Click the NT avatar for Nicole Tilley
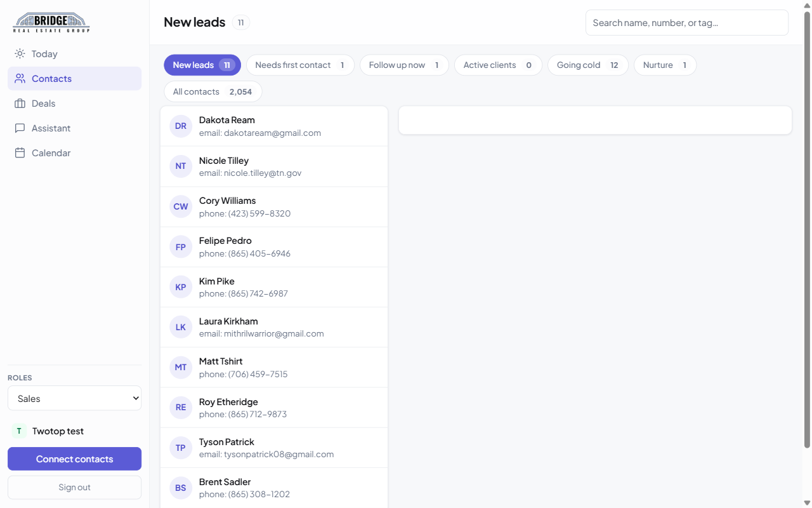The height and width of the screenshot is (508, 812). [181, 166]
